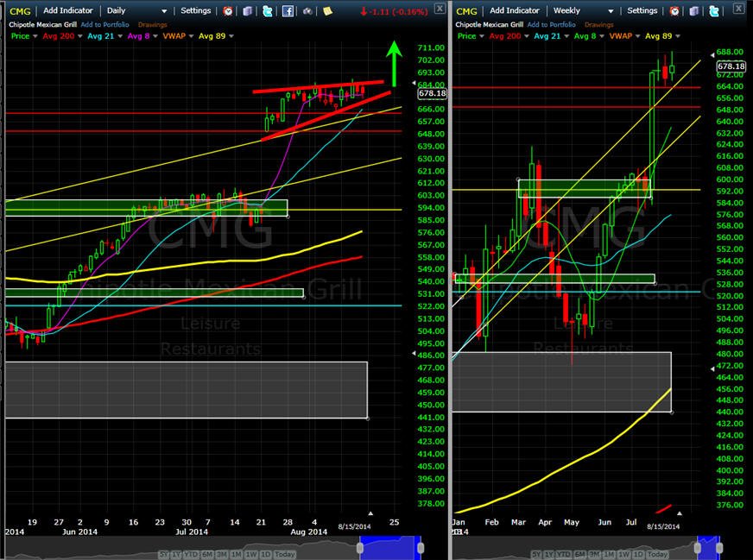The width and height of the screenshot is (753, 560).
Task: Select 1M range in Daily chart
Action: (237, 554)
